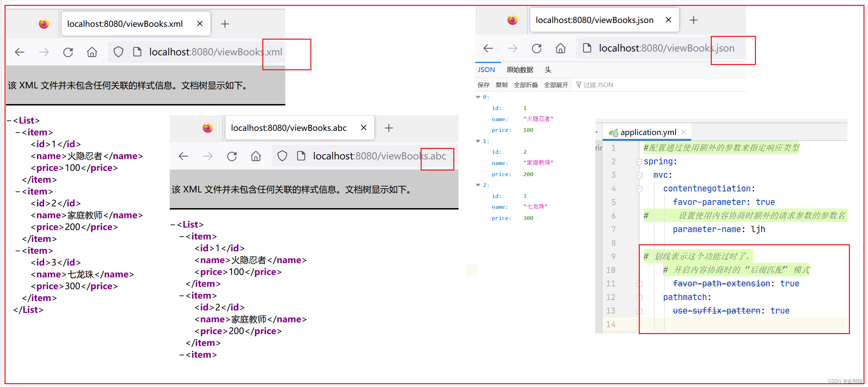Switch to the 头 headers tab
Viewport: 868px width, 387px height.
pos(548,70)
